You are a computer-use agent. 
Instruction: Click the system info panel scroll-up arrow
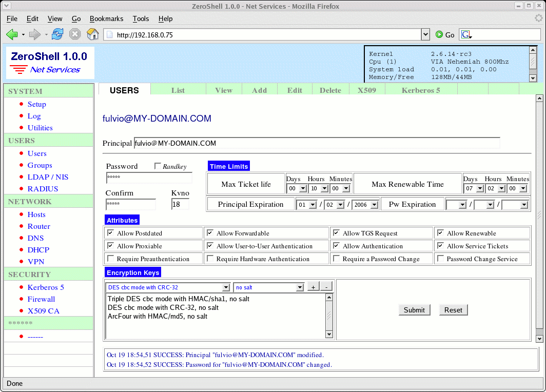(x=533, y=50)
